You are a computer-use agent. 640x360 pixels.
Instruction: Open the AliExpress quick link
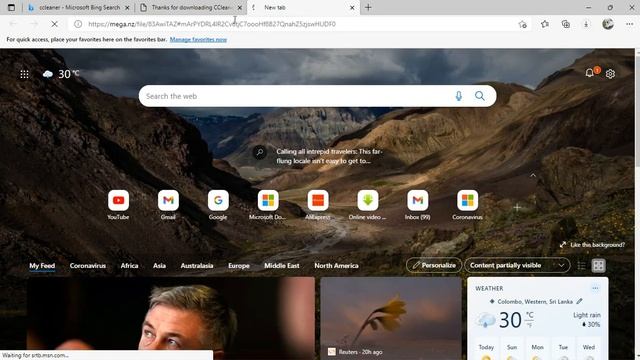point(318,205)
